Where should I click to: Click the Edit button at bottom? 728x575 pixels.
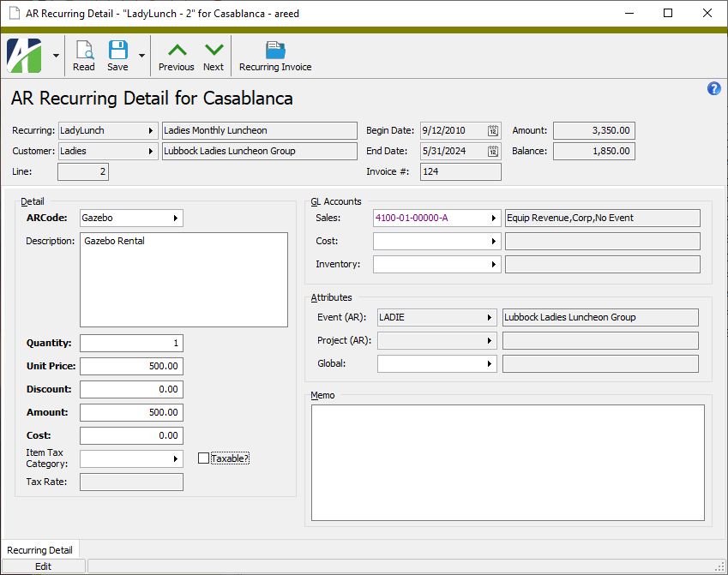43,566
